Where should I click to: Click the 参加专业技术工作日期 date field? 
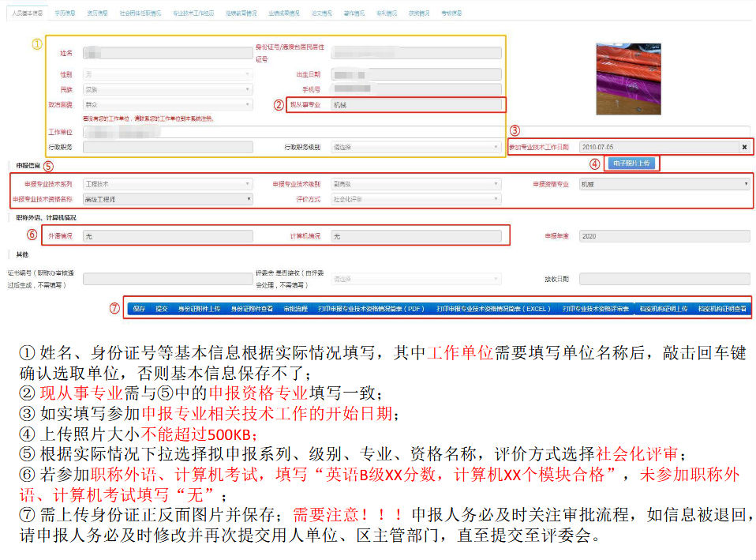(x=659, y=147)
